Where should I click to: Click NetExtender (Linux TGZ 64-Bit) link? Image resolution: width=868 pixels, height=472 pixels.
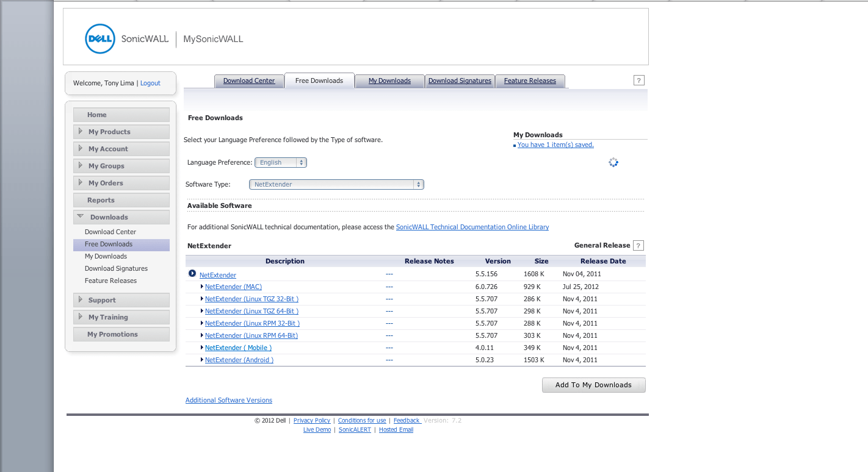coord(251,311)
